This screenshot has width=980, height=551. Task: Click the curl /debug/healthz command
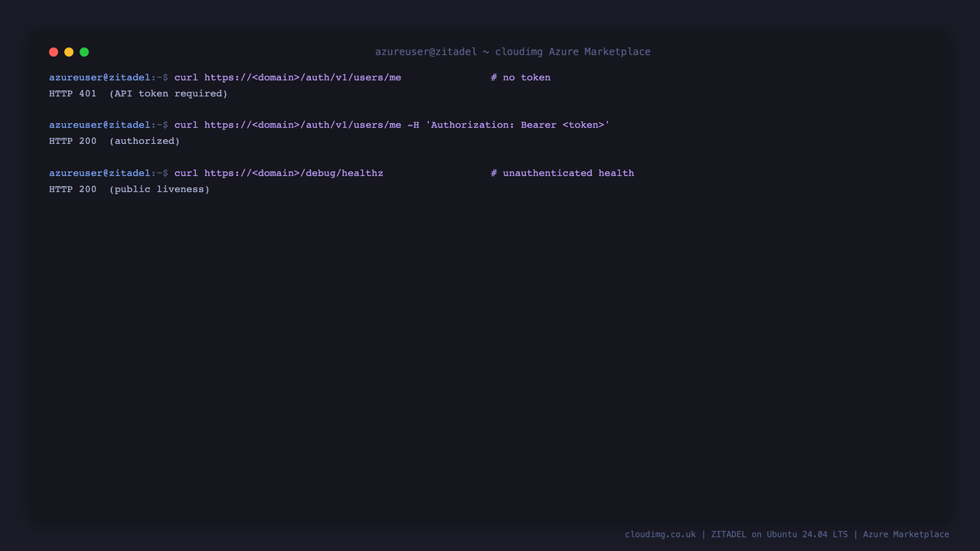click(x=279, y=173)
